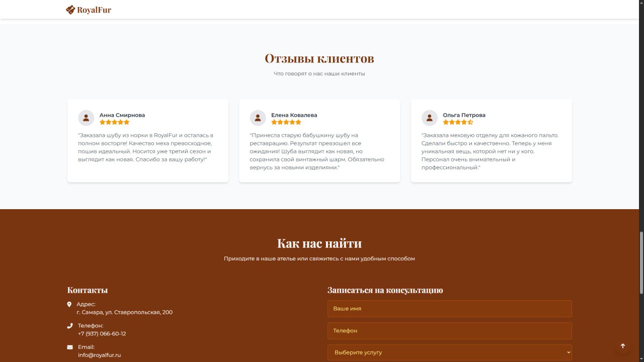The width and height of the screenshot is (644, 362).
Task: Click the Телефон input field
Action: point(449,331)
